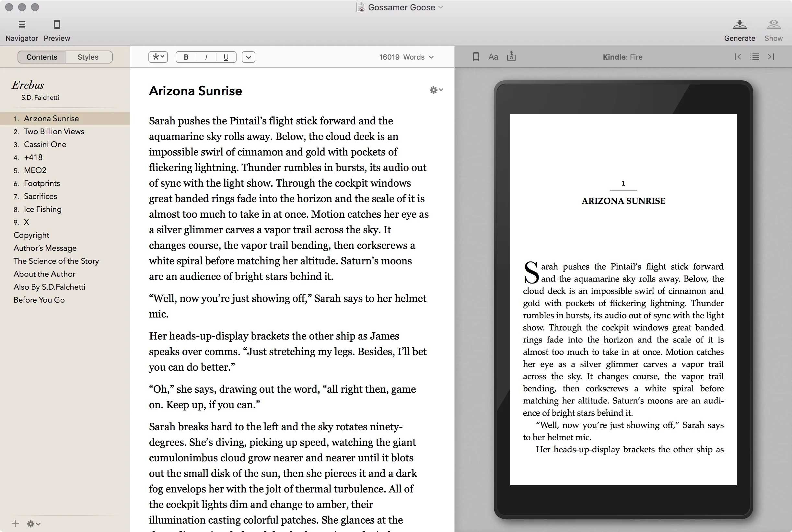Open The Science of the Story section
Screen dimensions: 792x532
(x=65, y=261)
